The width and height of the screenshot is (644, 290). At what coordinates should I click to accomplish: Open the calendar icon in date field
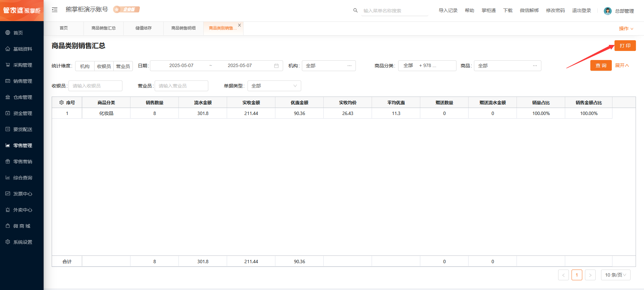point(276,66)
